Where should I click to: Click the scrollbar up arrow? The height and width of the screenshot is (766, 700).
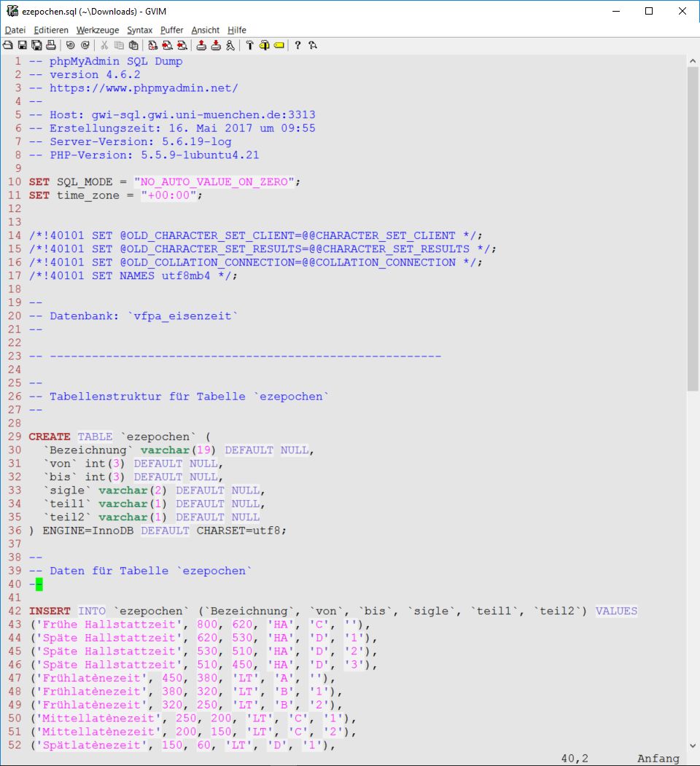point(693,61)
